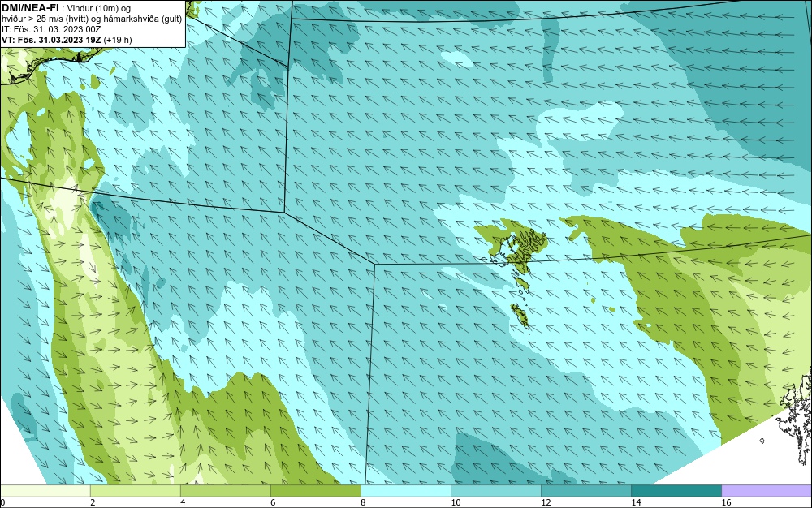
Task: Click the 0–2 m/s legend color swatch
Action: click(x=45, y=490)
